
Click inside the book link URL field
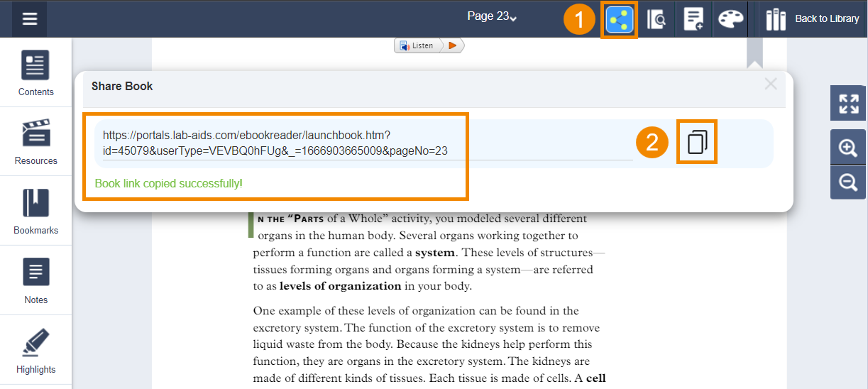[x=363, y=143]
